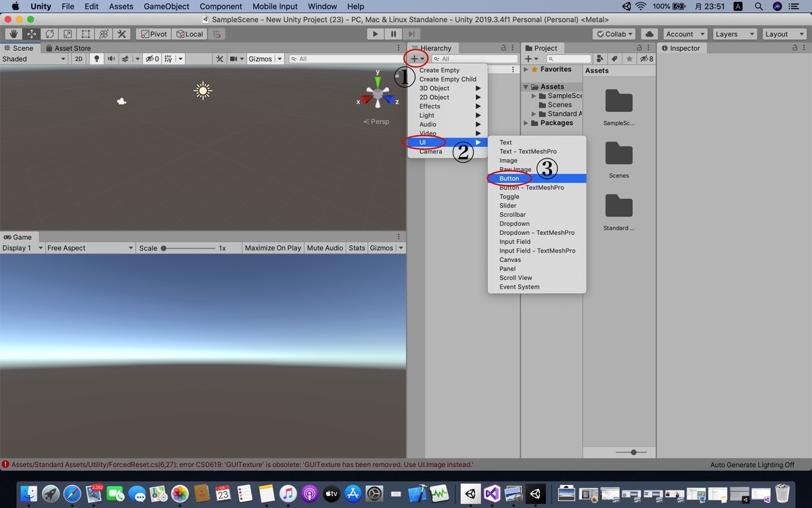Open the Layers dropdown
Viewport: 812px width, 508px height.
(734, 34)
